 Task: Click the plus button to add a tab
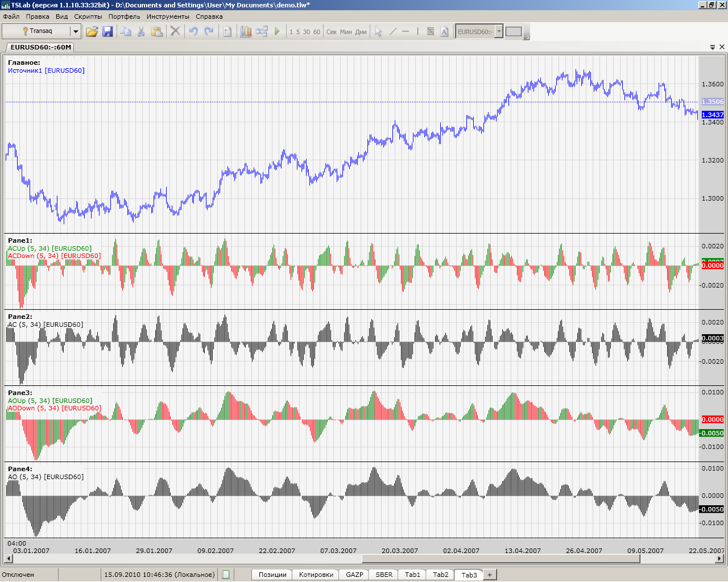coord(489,575)
